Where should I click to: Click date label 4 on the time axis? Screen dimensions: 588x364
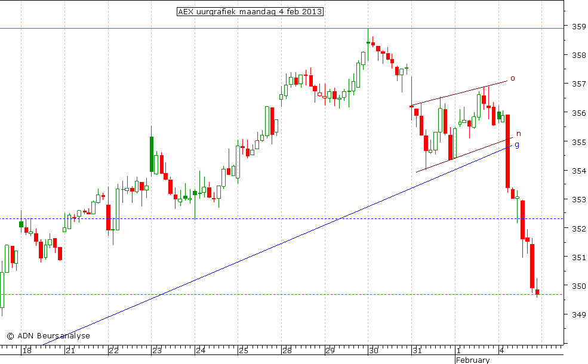click(x=502, y=351)
